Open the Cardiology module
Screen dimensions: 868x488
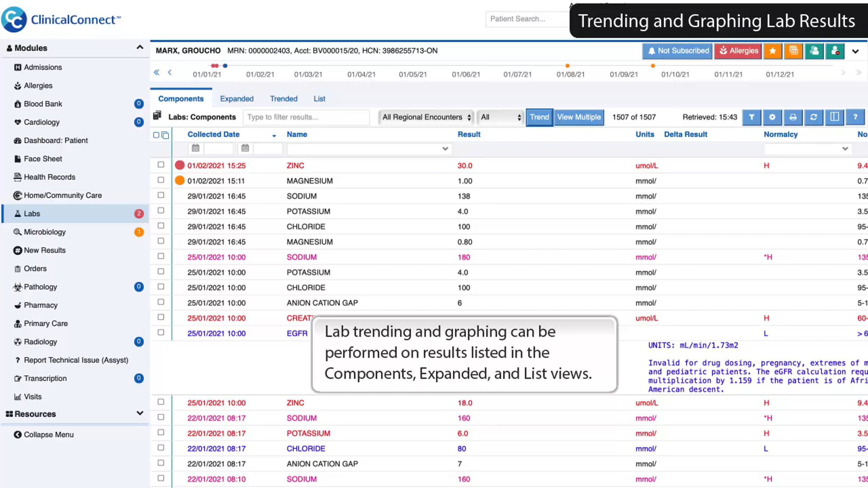[42, 122]
